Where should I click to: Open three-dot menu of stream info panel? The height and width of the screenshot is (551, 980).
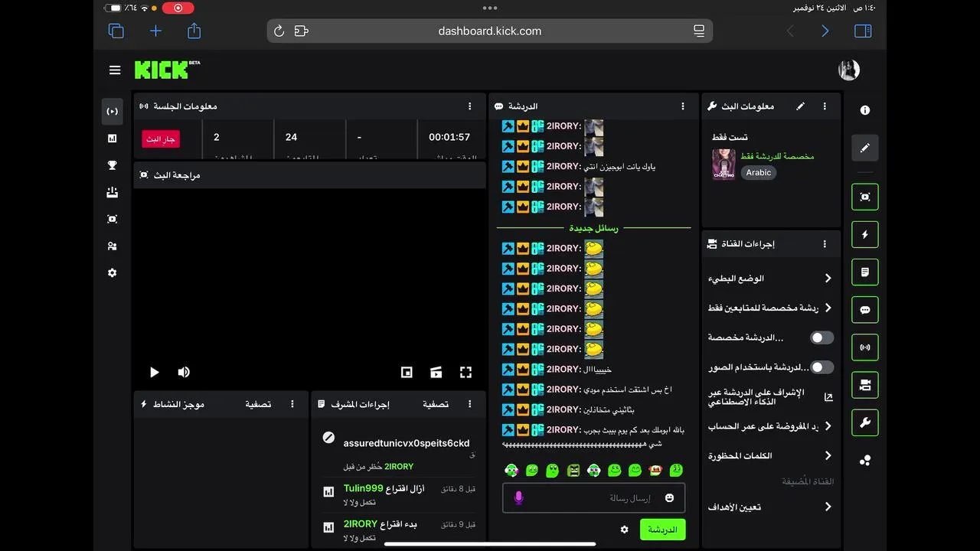(825, 106)
